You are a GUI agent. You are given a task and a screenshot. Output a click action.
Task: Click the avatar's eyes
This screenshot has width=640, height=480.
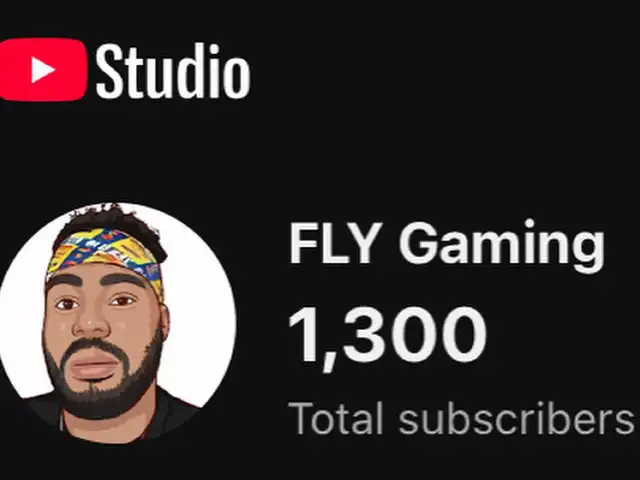(95, 303)
